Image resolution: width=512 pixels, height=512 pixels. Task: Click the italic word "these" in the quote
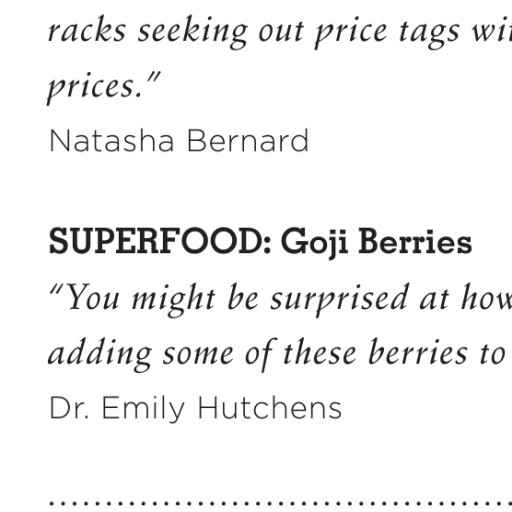(x=319, y=352)
